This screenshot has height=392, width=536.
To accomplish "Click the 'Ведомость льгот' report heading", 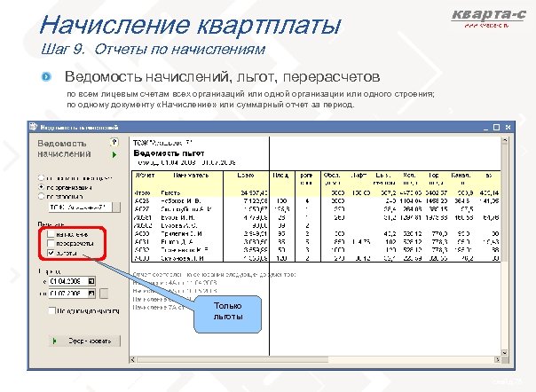I will 169,153.
